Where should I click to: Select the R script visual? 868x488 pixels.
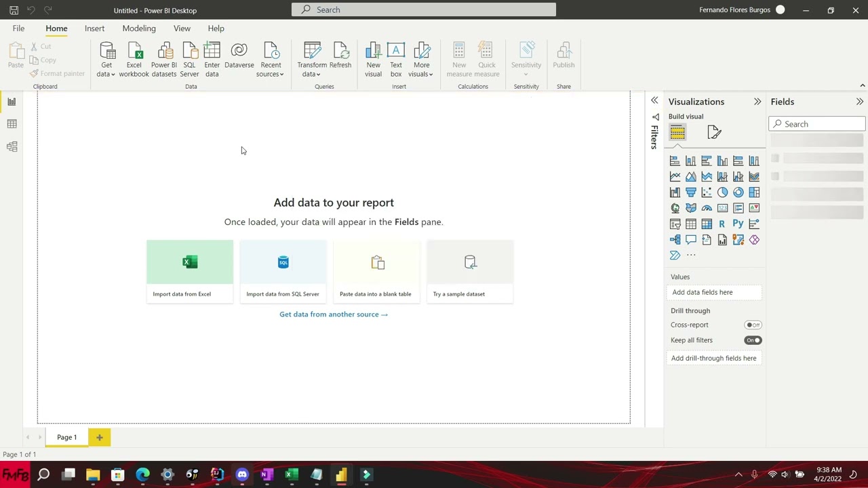[722, 224]
